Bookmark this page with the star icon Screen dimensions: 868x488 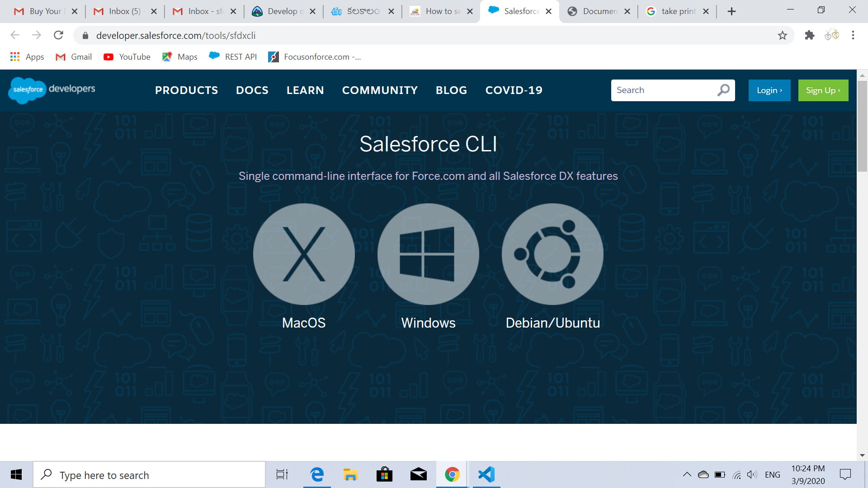pyautogui.click(x=783, y=35)
